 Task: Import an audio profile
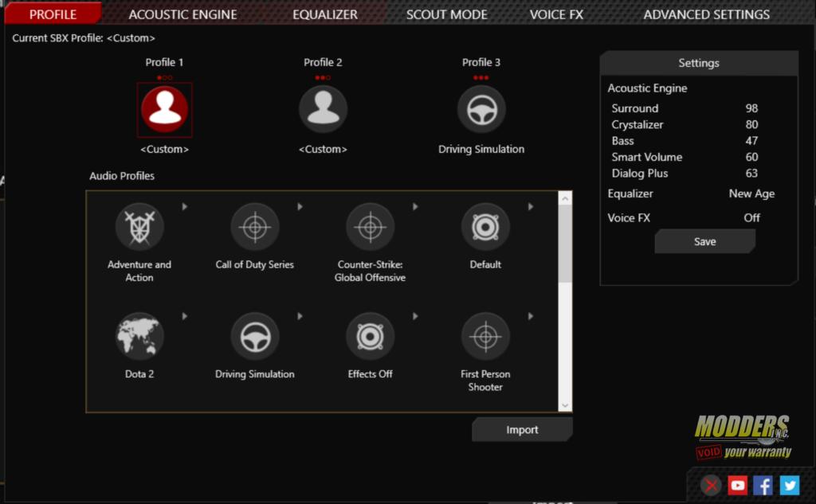(x=522, y=430)
